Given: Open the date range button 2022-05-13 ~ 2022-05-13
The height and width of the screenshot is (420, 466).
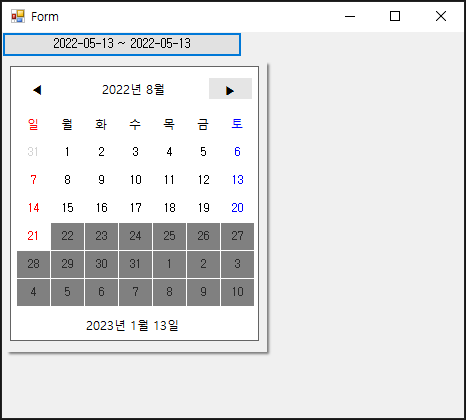Looking at the screenshot, I should (x=122, y=44).
